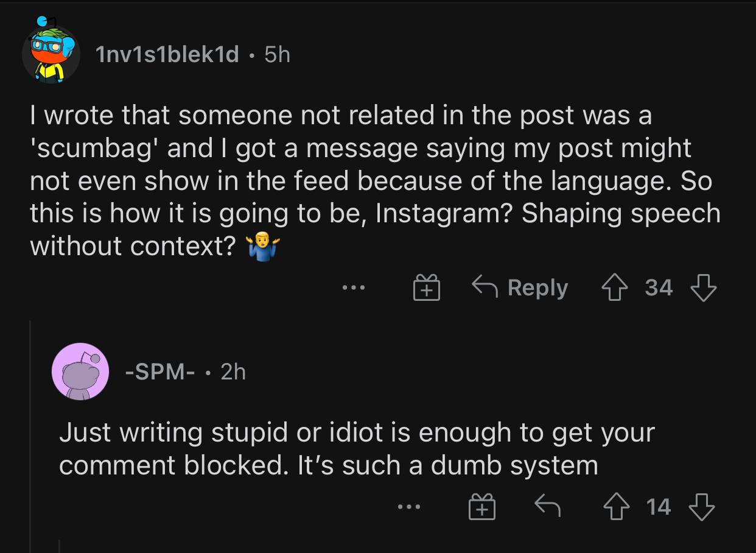Viewport: 756px width, 553px height.
Task: Award the -SPM- comment with the gift icon
Action: tap(481, 507)
